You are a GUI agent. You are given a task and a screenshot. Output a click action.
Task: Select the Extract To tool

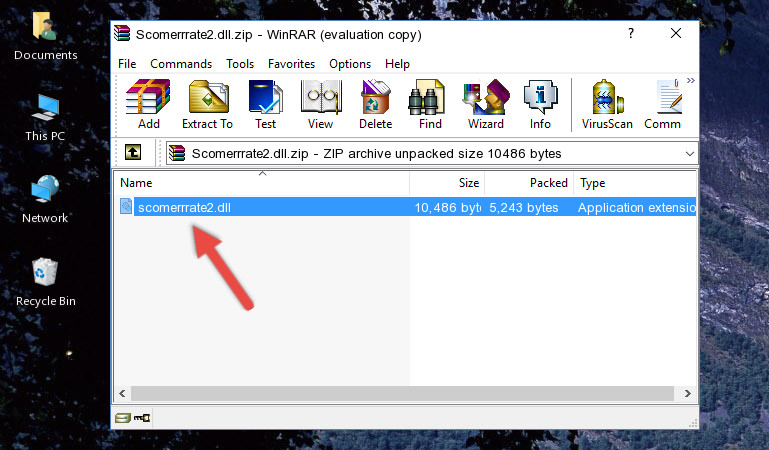pos(207,105)
